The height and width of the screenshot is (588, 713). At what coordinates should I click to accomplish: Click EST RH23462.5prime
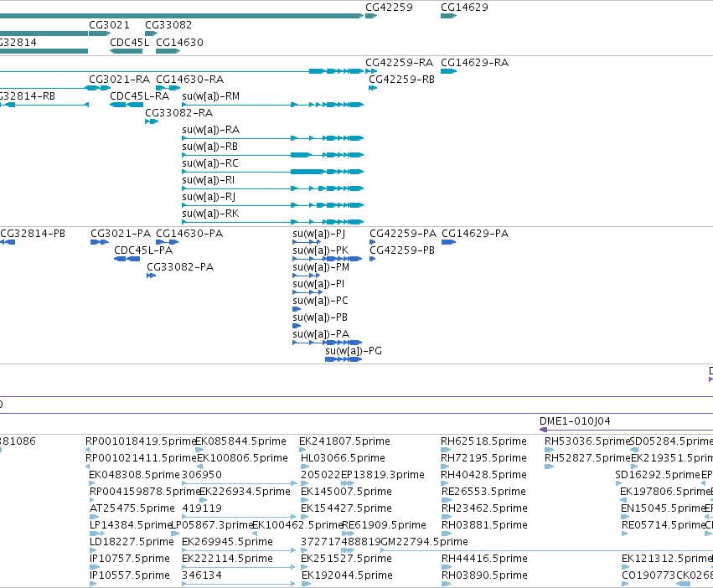(484, 508)
